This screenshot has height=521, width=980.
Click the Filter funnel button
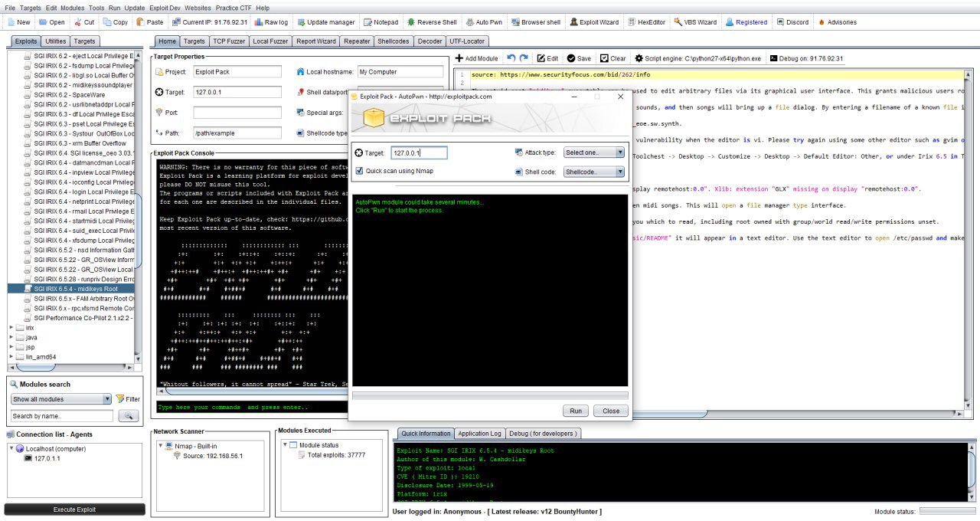pyautogui.click(x=128, y=399)
